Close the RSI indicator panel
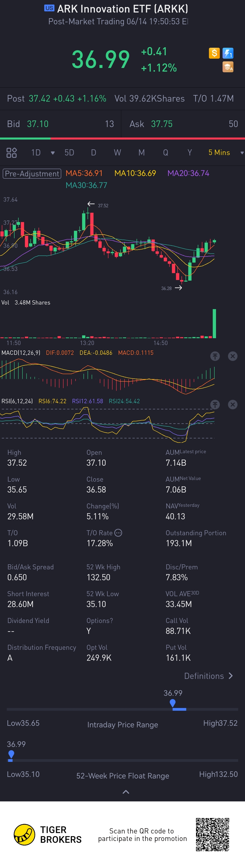Screen dimensions: 245x868 [233, 404]
